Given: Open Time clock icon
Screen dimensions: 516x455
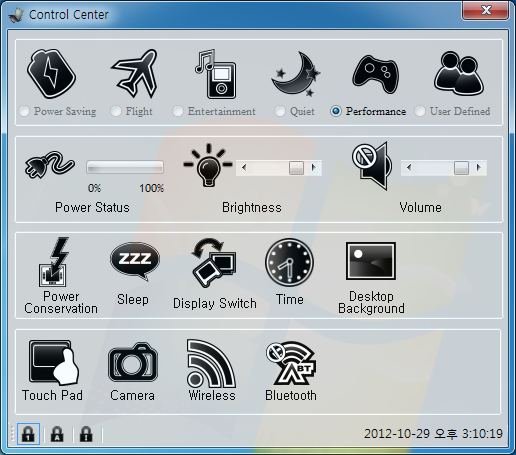Looking at the screenshot, I should click(289, 262).
